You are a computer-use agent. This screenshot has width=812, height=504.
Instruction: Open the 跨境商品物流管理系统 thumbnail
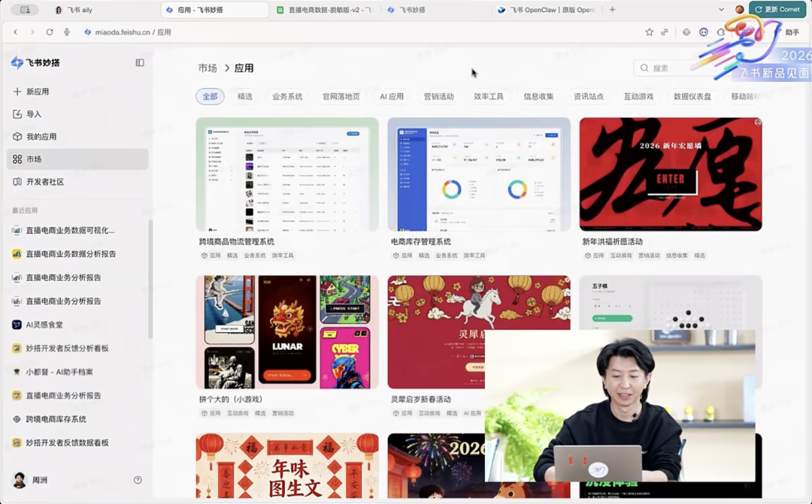[287, 174]
